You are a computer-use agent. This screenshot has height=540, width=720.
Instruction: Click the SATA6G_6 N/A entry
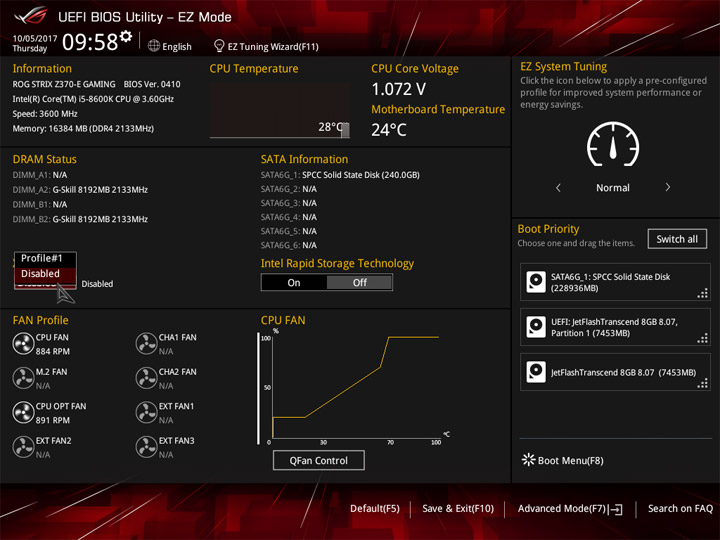click(289, 245)
